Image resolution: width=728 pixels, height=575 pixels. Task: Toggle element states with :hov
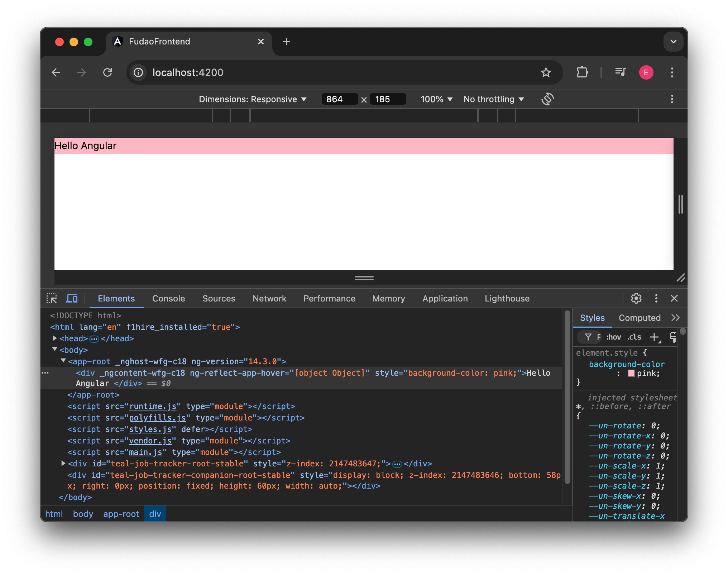pos(613,337)
